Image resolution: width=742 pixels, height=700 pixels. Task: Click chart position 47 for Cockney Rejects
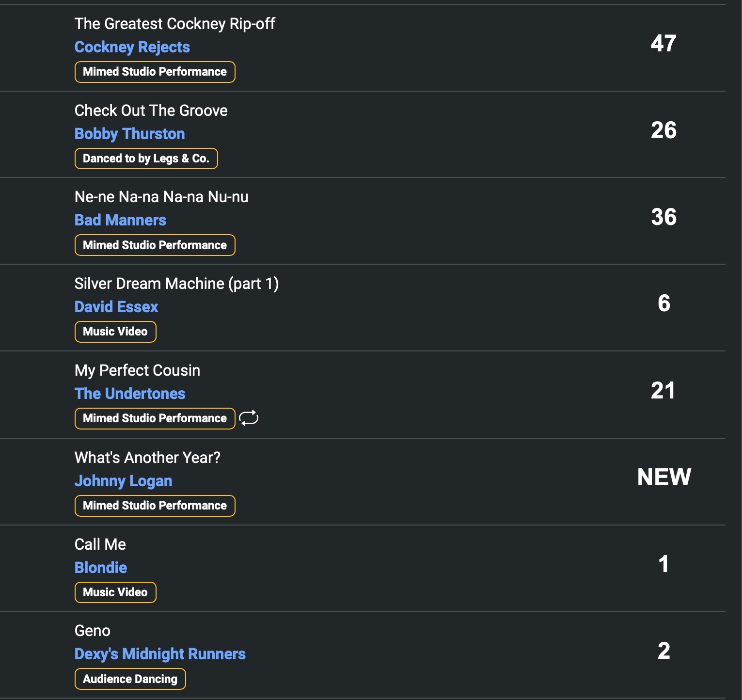coord(663,44)
